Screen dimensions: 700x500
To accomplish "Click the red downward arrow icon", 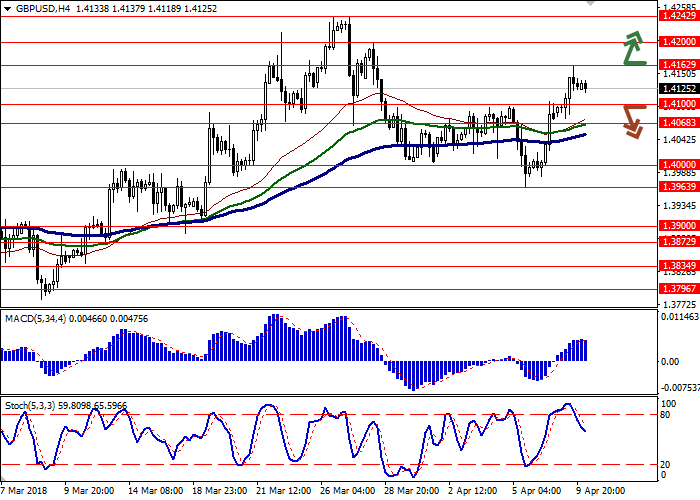I will click(633, 120).
